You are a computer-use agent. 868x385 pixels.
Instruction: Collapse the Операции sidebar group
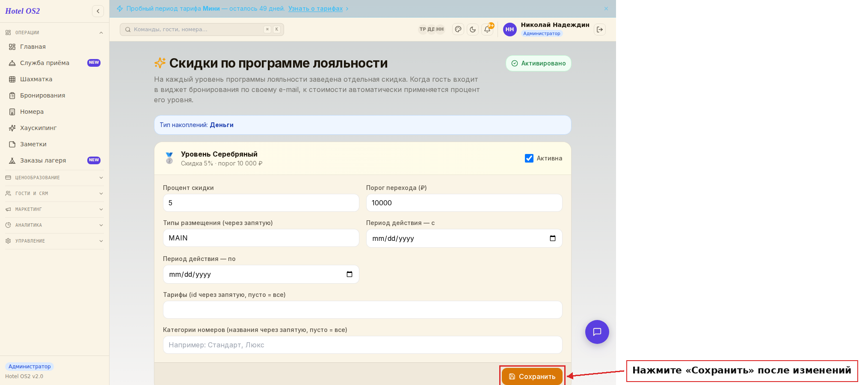tap(54, 33)
